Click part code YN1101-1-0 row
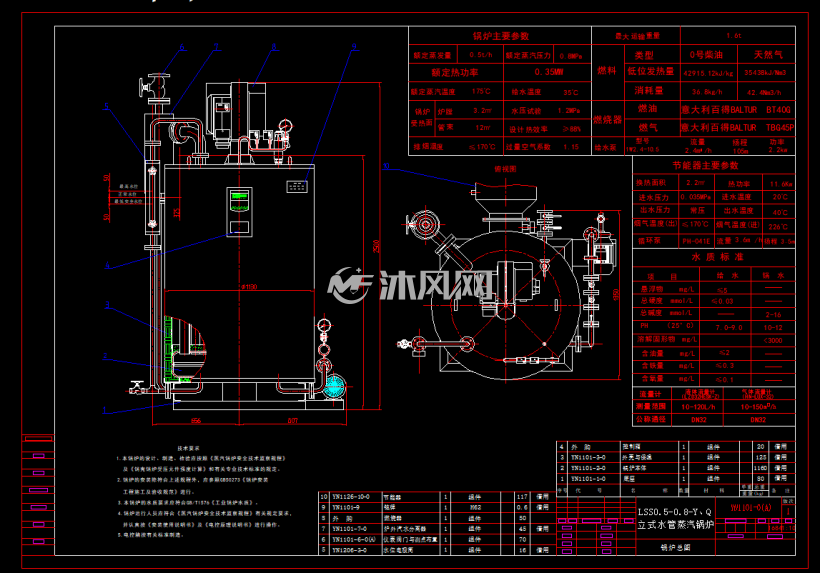820x573 pixels. [x=588, y=479]
